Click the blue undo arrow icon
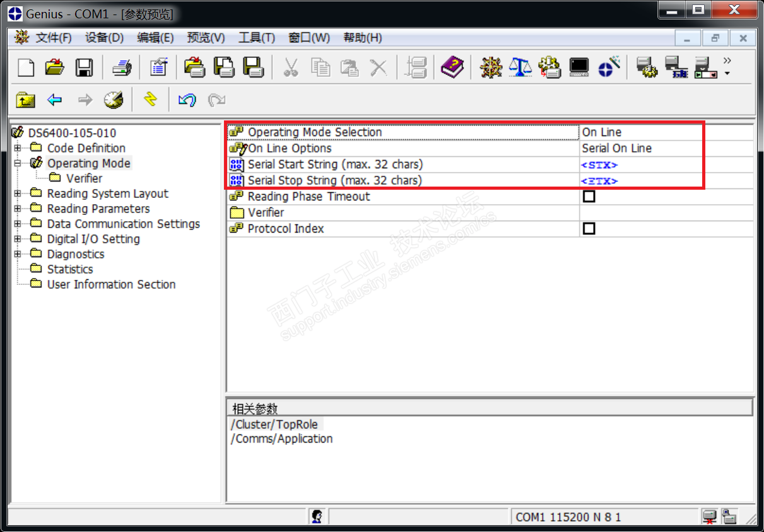The width and height of the screenshot is (764, 532). tap(187, 100)
